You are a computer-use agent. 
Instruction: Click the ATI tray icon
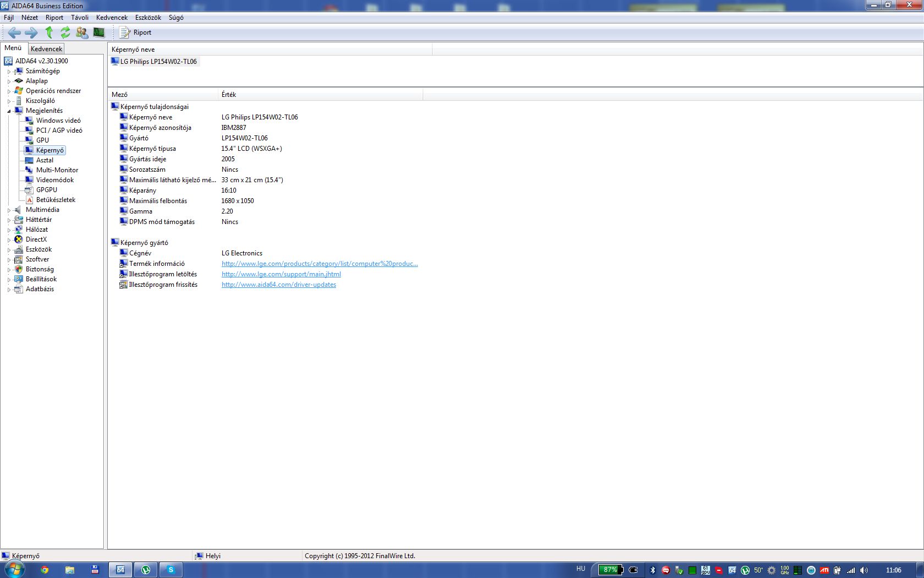coord(824,570)
